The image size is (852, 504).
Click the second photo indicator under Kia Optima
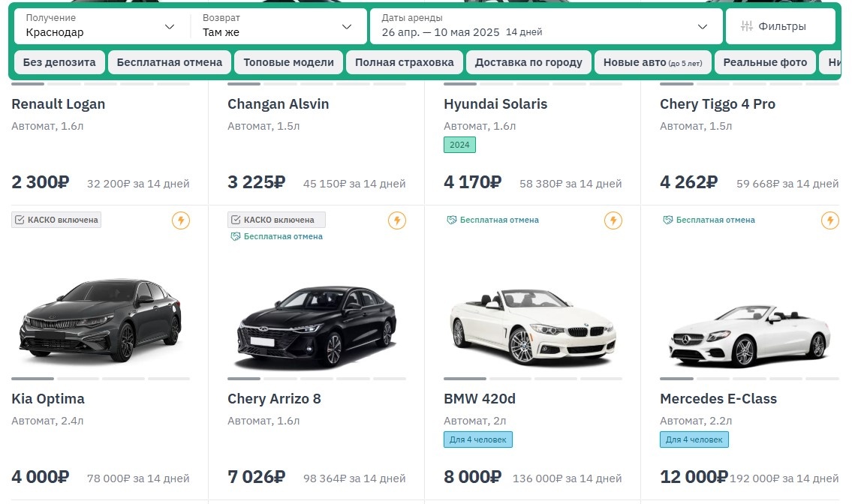point(78,379)
